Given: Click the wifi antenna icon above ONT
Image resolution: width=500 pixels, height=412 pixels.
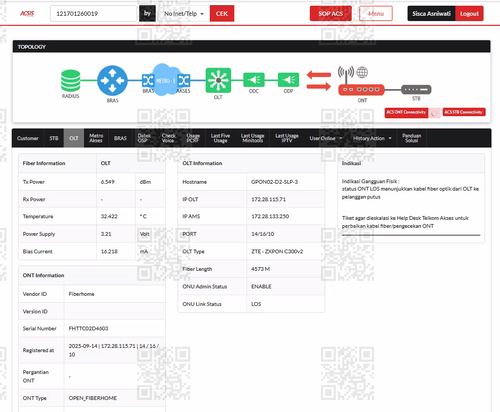Looking at the screenshot, I should click(346, 74).
